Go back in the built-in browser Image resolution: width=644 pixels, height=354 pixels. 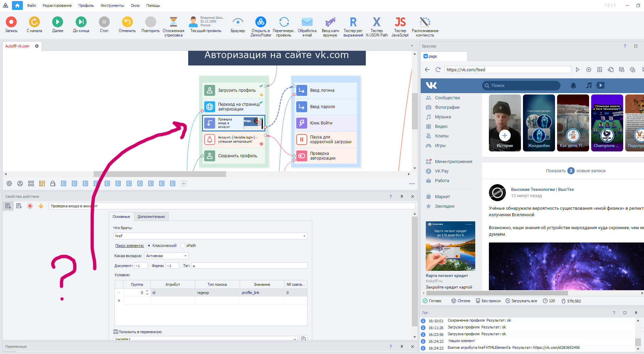[427, 70]
